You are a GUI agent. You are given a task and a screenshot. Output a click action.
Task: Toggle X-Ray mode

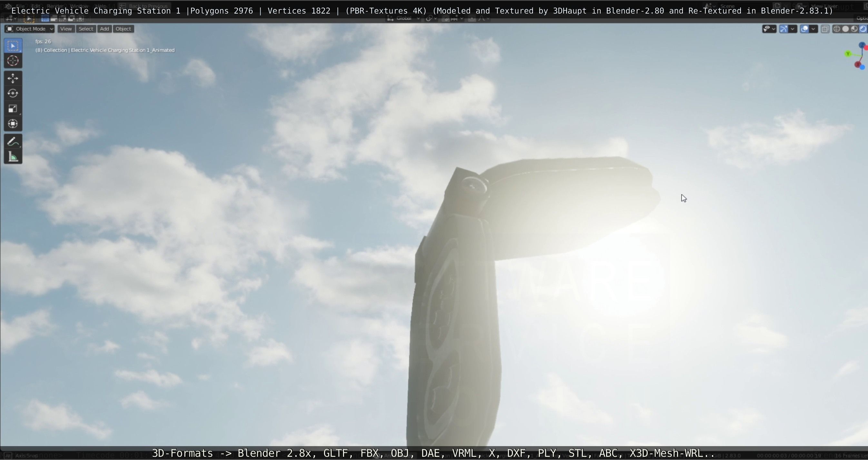(825, 29)
